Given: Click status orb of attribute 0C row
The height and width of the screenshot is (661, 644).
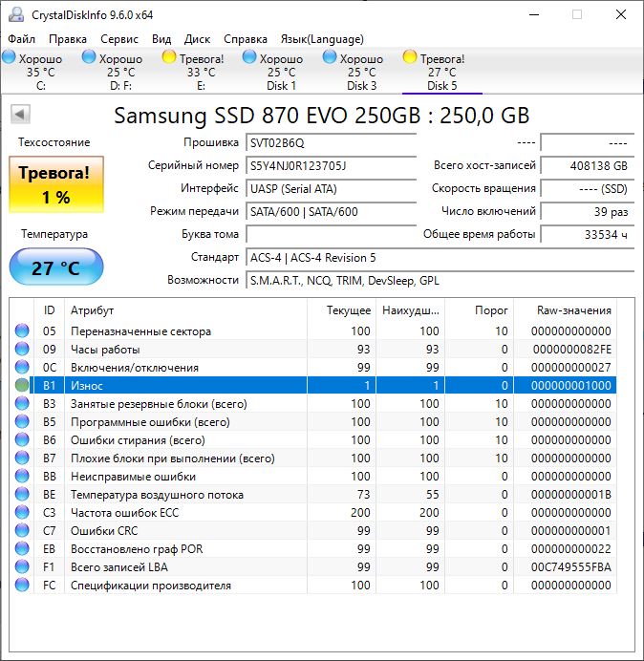Looking at the screenshot, I should pos(22,367).
